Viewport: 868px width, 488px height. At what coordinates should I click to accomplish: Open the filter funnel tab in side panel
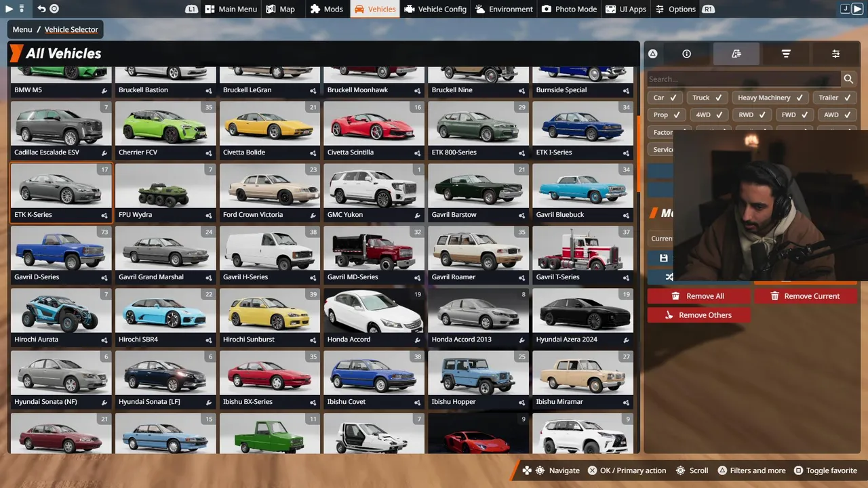click(x=786, y=54)
